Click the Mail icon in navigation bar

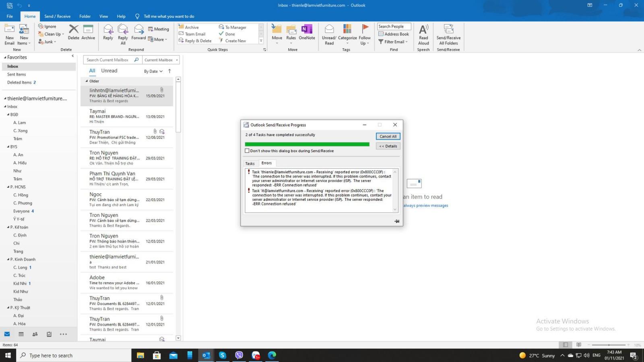pos(7,334)
